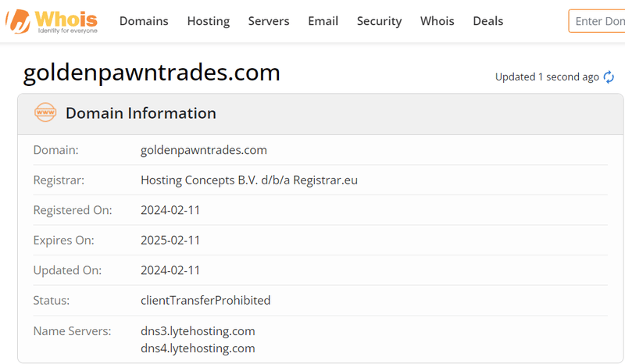Viewport: 625px width, 364px height.
Task: Open the Security menu
Action: coord(379,21)
